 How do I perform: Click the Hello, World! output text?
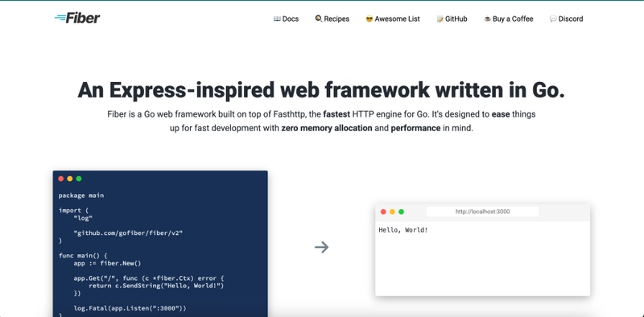pyautogui.click(x=403, y=230)
